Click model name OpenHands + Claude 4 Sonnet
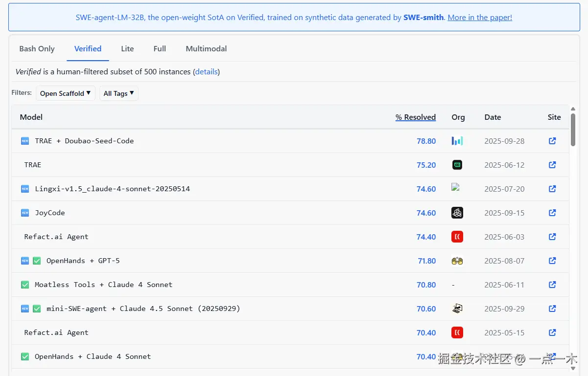588x376 pixels. (x=93, y=356)
